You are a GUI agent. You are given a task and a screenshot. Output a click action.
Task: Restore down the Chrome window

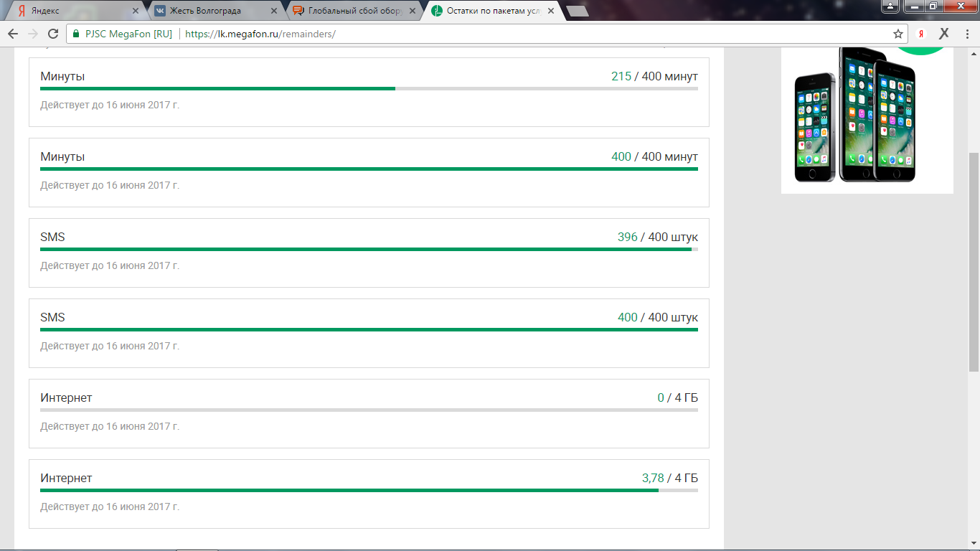point(933,6)
